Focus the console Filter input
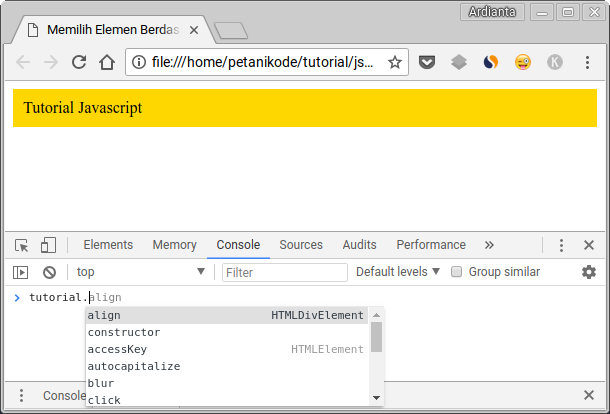The height and width of the screenshot is (414, 610). point(285,272)
